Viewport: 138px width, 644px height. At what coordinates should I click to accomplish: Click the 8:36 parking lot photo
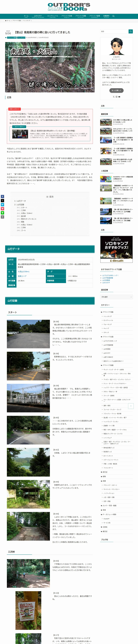pos(28,334)
